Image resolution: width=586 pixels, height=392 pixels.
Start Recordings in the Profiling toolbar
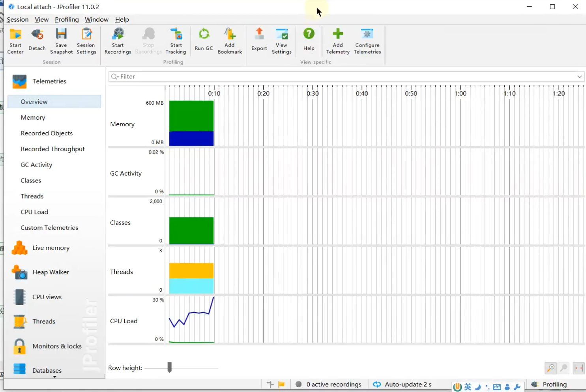[118, 41]
